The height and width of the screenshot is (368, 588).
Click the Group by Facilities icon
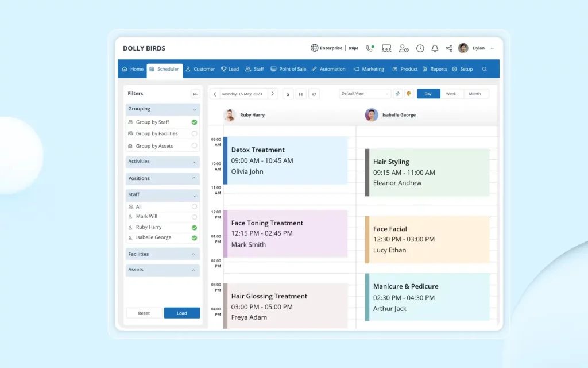tap(130, 133)
